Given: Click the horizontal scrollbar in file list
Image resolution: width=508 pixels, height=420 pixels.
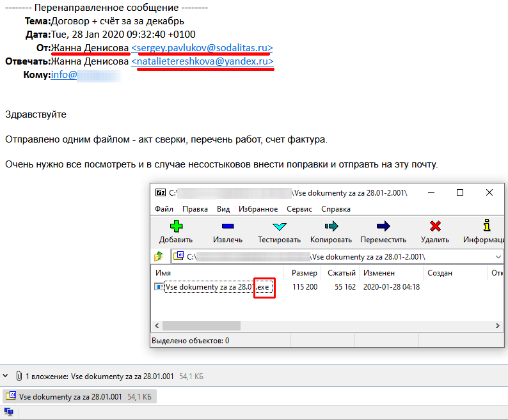Looking at the screenshot, I should 202,325.
